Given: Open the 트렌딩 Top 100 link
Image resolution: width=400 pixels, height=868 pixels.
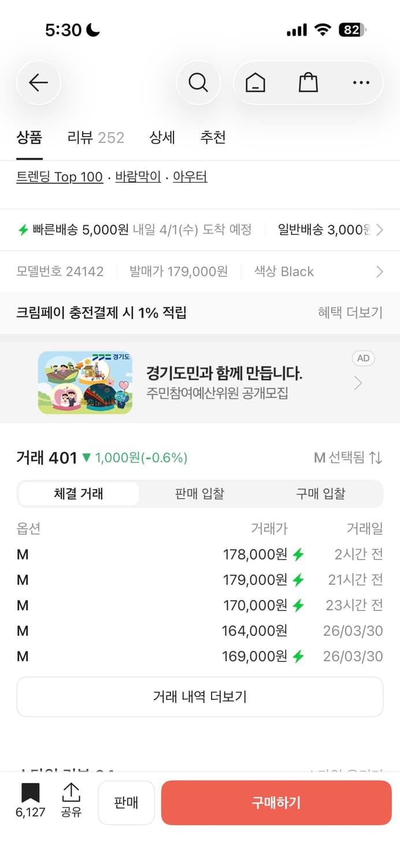Looking at the screenshot, I should pyautogui.click(x=60, y=176).
